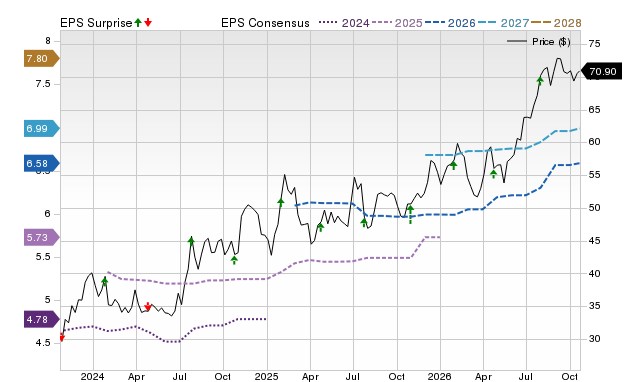Screen dimensions: 640x382
Task: Click the green surprise arrow near price peak in 2026
Action: coord(540,81)
